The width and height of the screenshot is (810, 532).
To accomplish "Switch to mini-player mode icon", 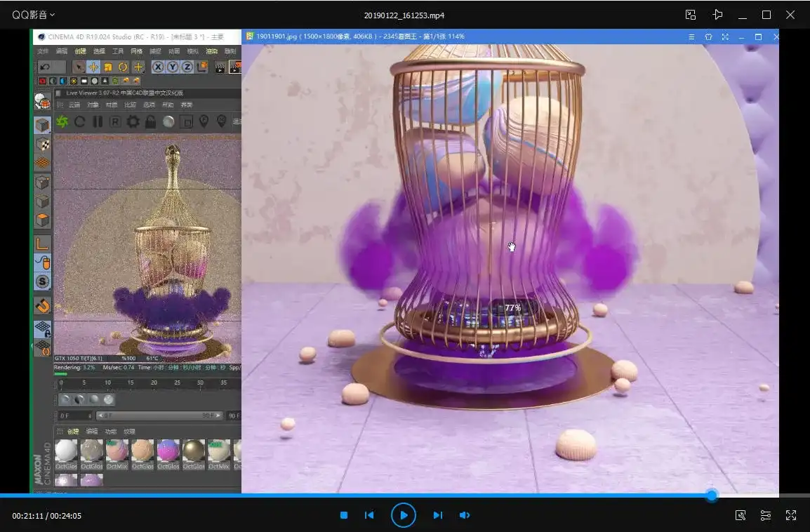I will coord(691,15).
